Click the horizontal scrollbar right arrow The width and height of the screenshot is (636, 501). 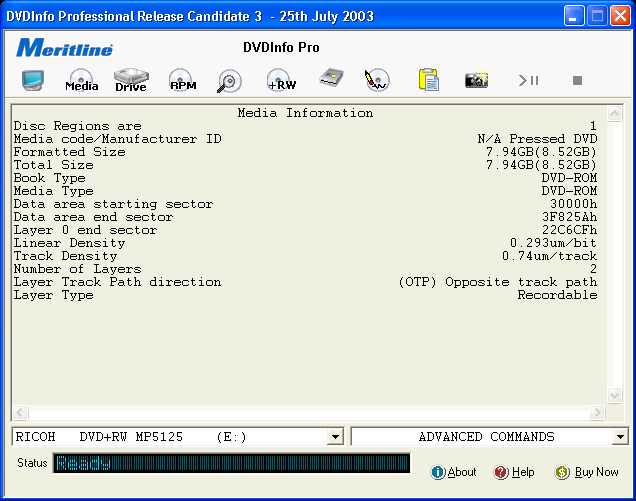pos(597,413)
